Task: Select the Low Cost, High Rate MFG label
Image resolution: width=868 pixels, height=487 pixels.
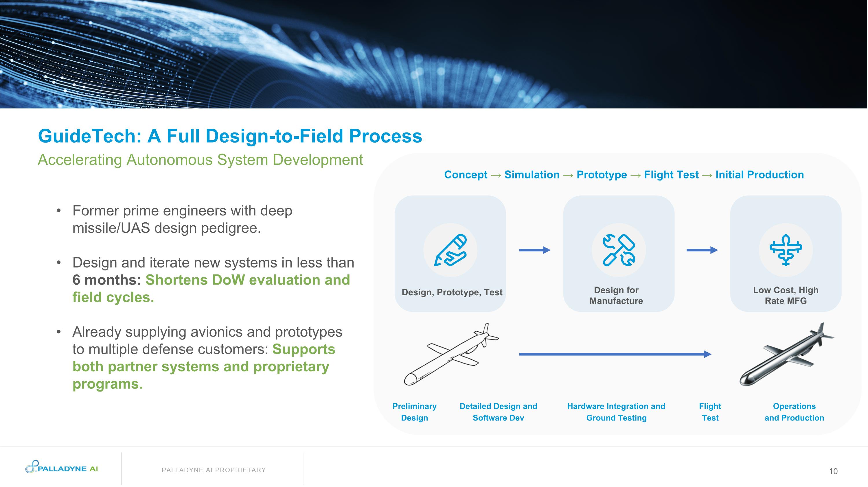Action: pos(786,295)
